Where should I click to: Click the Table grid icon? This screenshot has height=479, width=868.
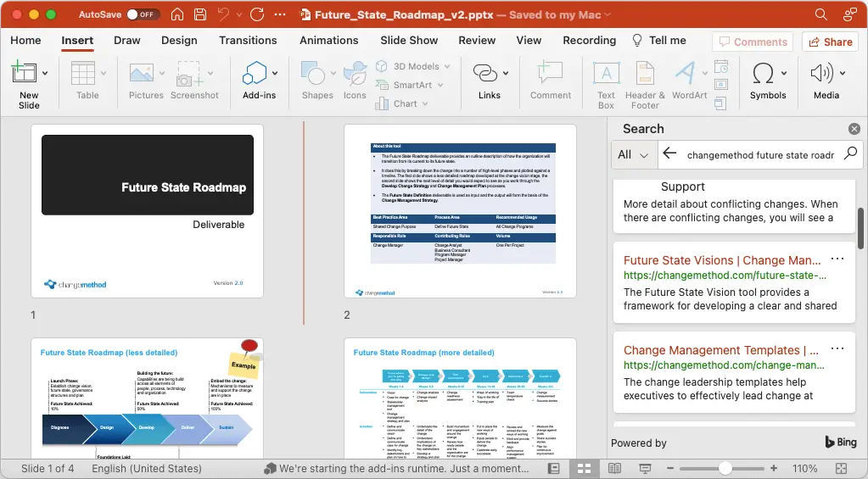click(83, 73)
